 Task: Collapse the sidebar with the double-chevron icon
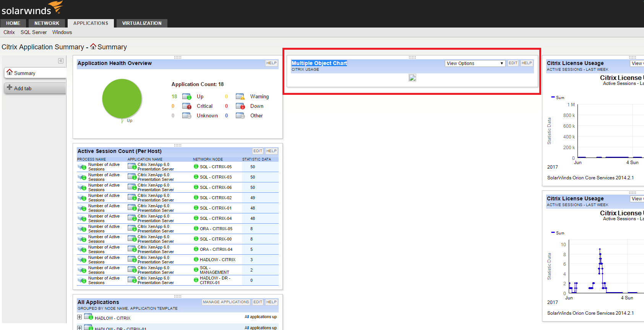61,61
